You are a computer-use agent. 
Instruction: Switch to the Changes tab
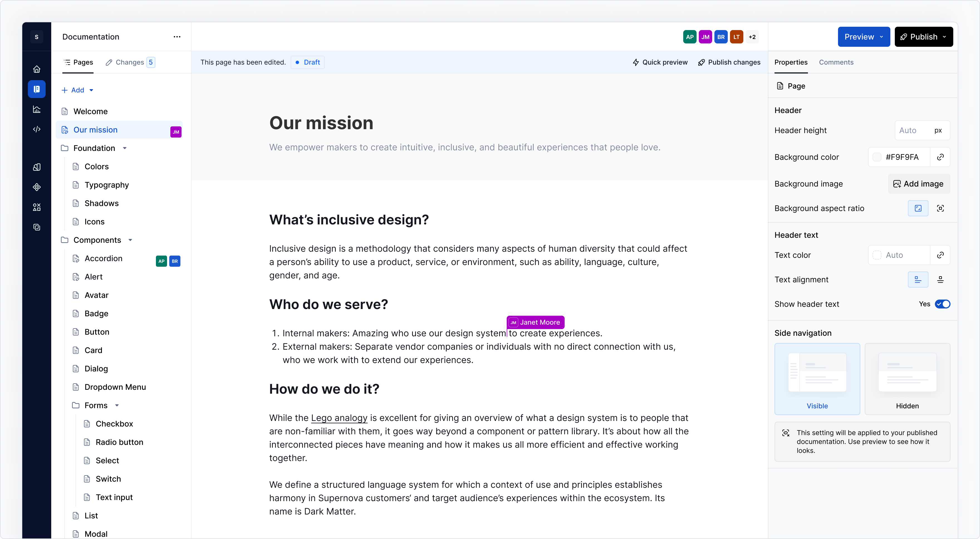coord(129,62)
